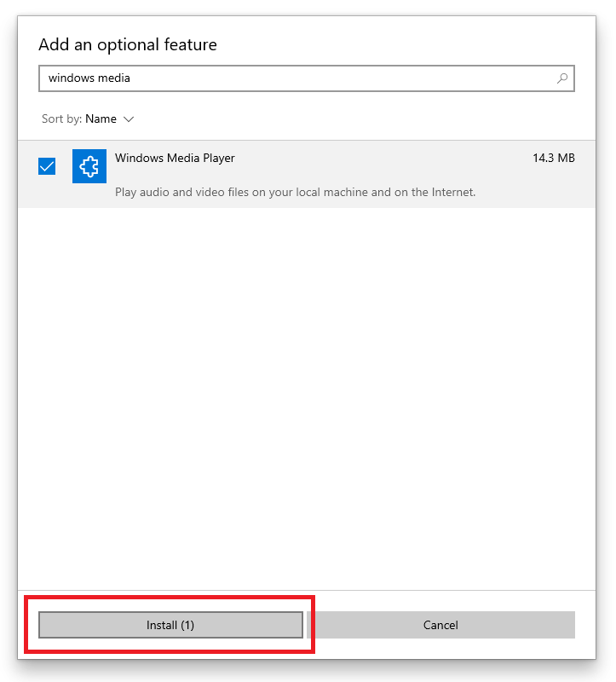
Task: Click the Windows Media Player puzzle icon
Action: [x=89, y=166]
